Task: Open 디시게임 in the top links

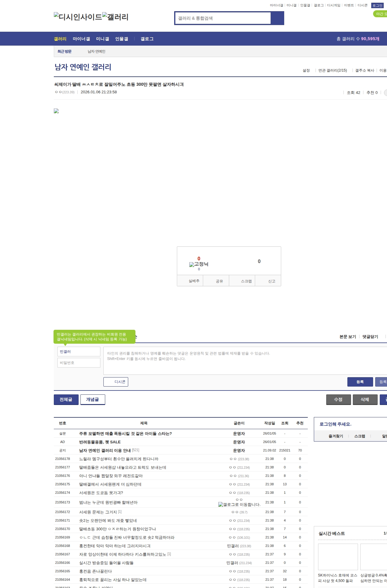Action: 333,5
